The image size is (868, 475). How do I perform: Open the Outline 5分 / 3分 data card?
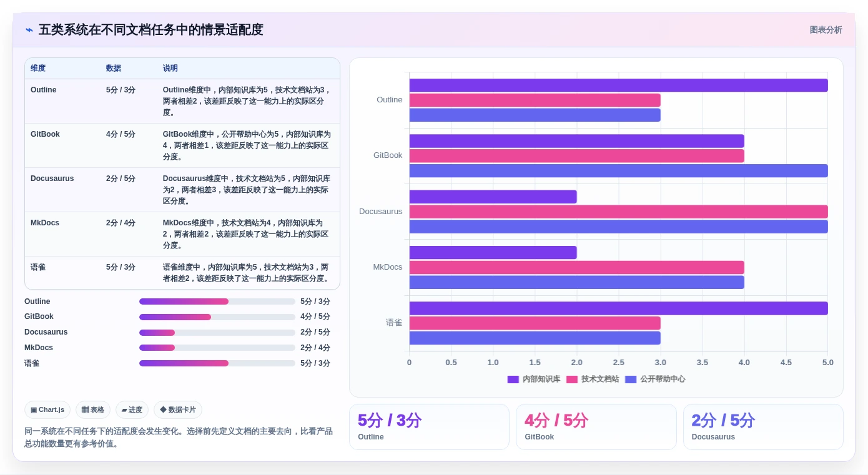click(429, 427)
